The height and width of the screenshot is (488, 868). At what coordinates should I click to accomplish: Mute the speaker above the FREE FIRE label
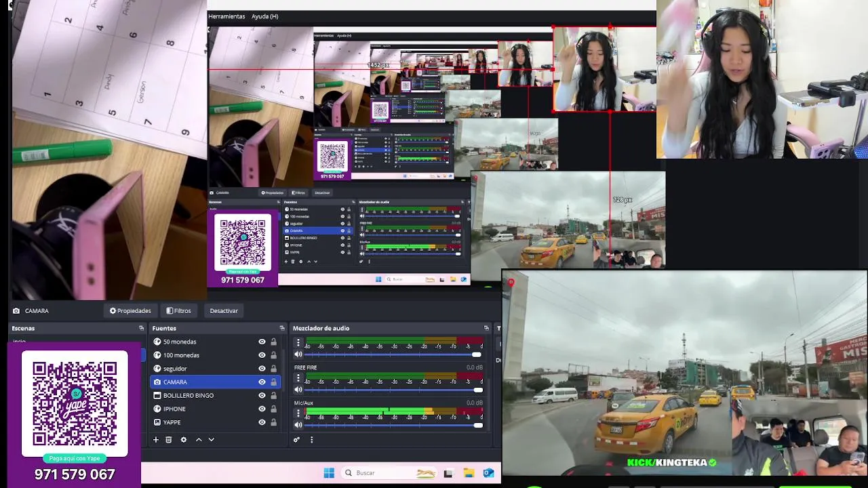[x=298, y=354]
